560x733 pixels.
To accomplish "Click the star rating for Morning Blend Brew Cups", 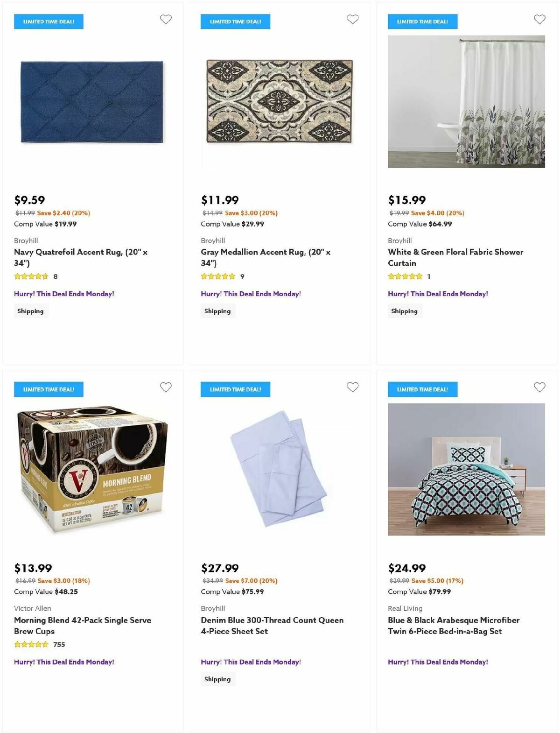I will click(31, 644).
